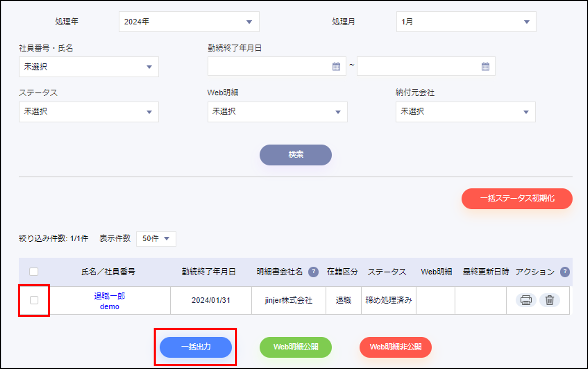588x369 pixels.
Task: Click the trash delete icon in action column
Action: pos(549,300)
